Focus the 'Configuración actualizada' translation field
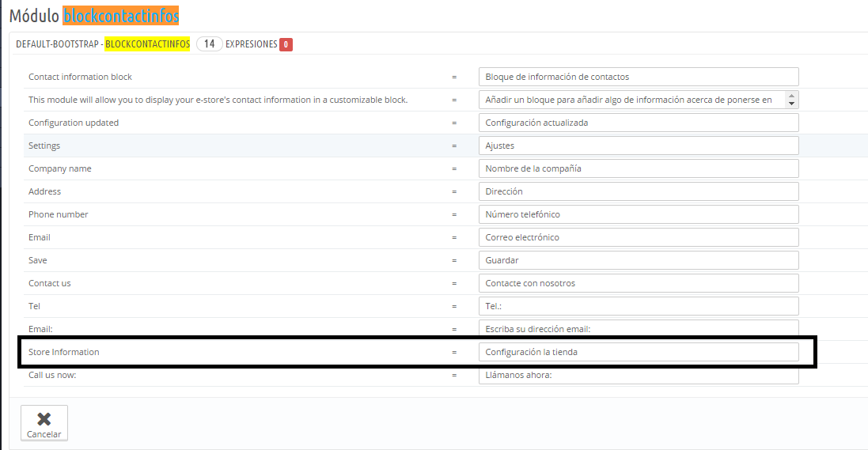Image resolution: width=868 pixels, height=450 pixels. tap(638, 123)
